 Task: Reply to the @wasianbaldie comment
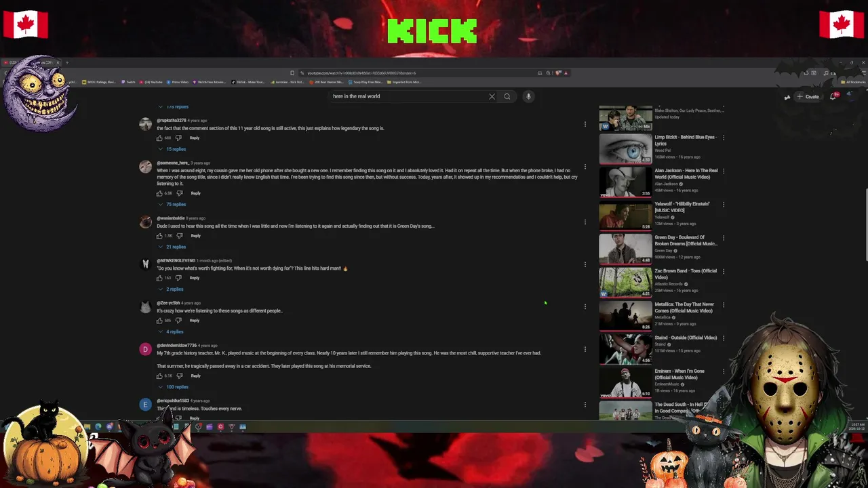[x=195, y=236]
